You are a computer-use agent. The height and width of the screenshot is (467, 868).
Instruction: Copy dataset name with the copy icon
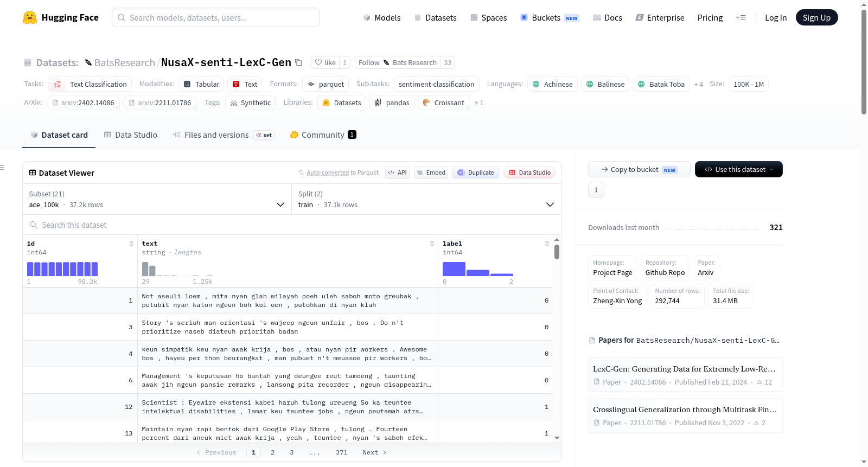pyautogui.click(x=298, y=62)
